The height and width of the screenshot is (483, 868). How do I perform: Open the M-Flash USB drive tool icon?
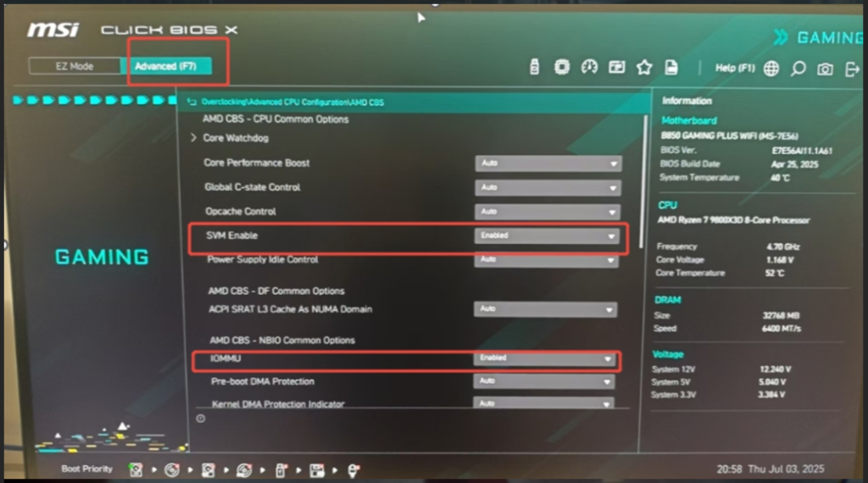(x=534, y=67)
